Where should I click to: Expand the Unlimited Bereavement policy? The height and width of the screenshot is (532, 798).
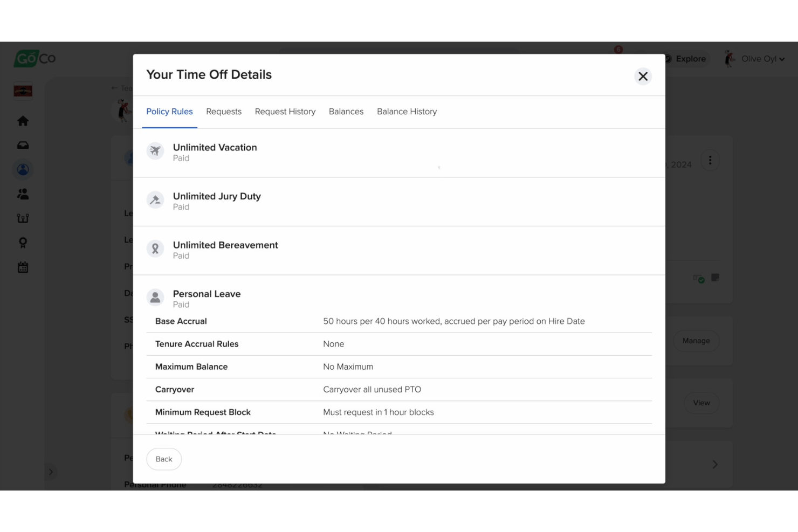[399, 251]
